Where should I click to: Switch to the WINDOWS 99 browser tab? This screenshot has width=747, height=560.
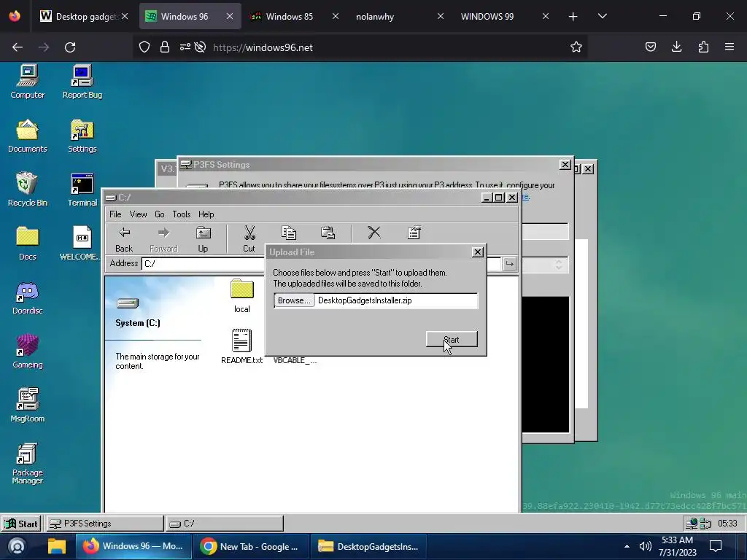pos(504,16)
